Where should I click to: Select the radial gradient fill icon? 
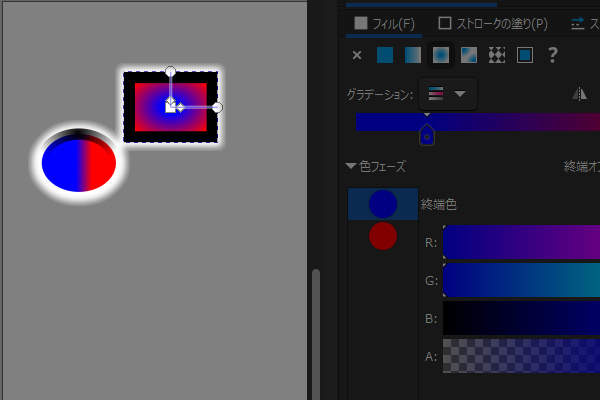click(x=441, y=55)
